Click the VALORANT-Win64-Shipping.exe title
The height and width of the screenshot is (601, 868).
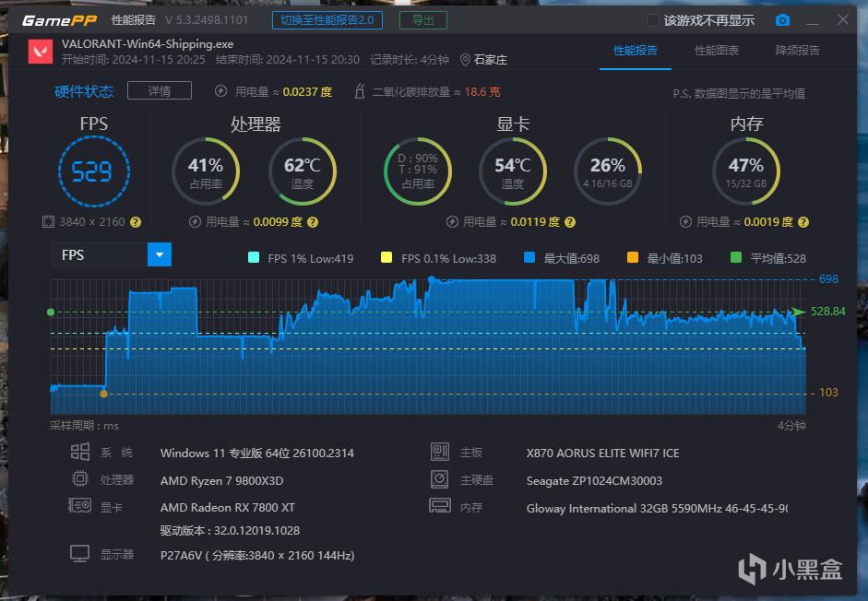(x=148, y=44)
